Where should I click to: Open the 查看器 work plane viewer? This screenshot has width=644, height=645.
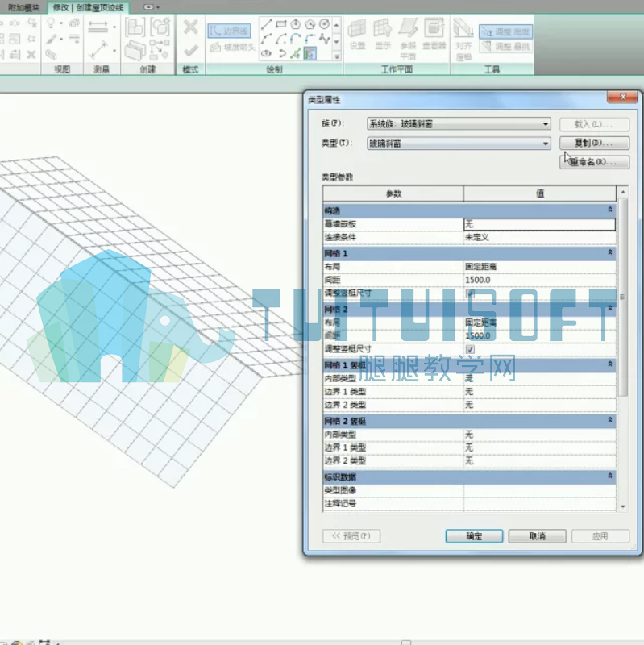click(434, 35)
